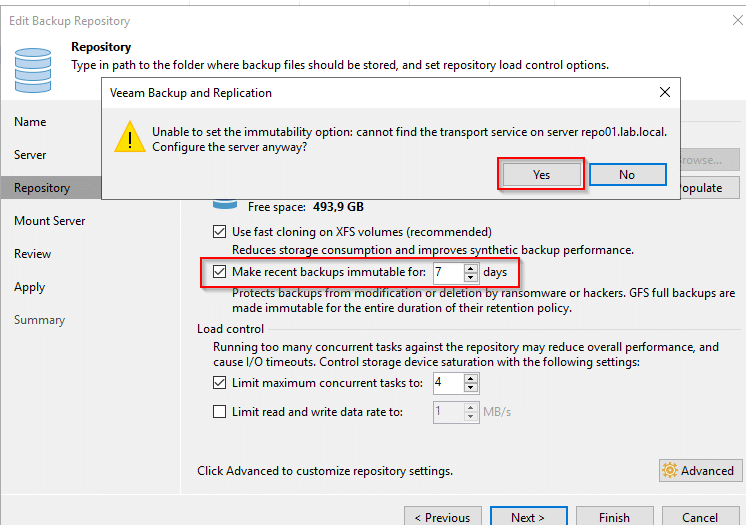Decrease concurrent tasks with down arrow
This screenshot has width=746, height=525.
tap(471, 388)
